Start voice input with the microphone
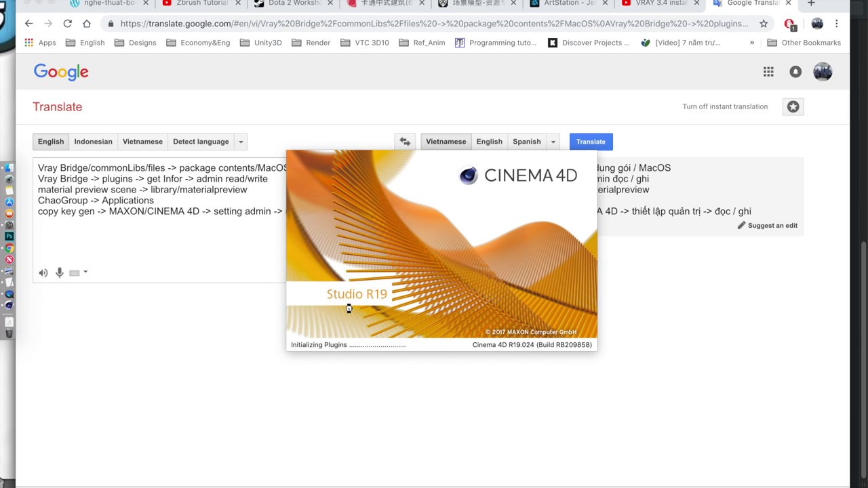This screenshot has height=488, width=868. (x=60, y=272)
